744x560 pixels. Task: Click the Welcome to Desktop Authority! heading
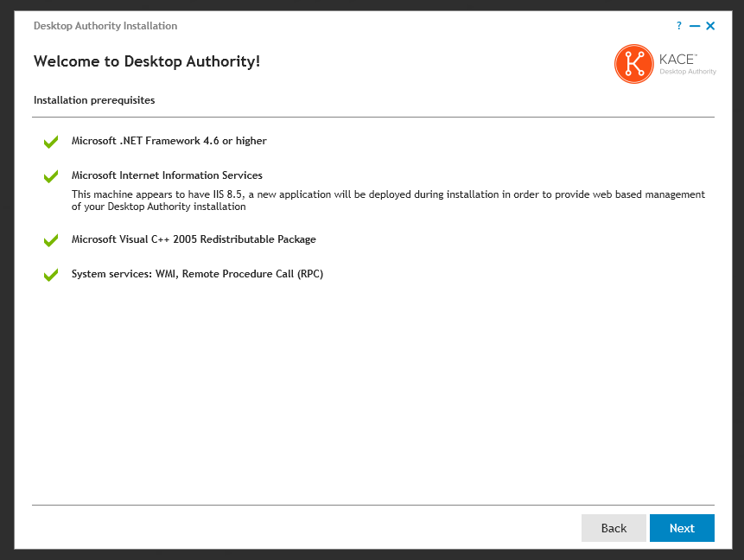147,61
